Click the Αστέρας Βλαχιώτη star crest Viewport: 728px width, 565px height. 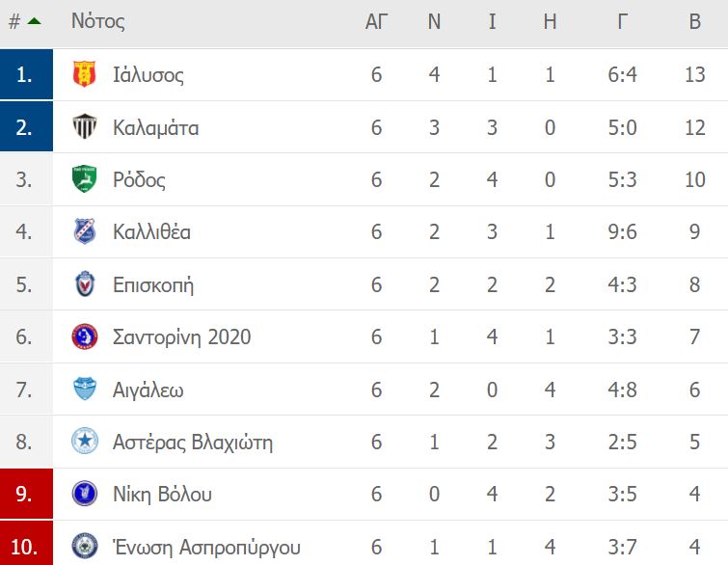pos(85,441)
